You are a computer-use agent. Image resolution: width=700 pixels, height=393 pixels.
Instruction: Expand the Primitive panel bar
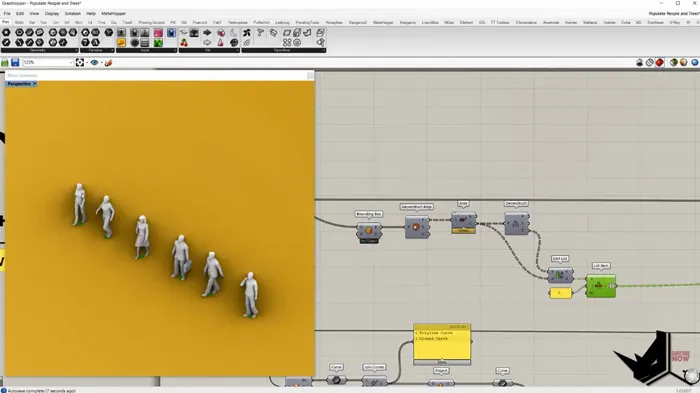pyautogui.click(x=97, y=50)
